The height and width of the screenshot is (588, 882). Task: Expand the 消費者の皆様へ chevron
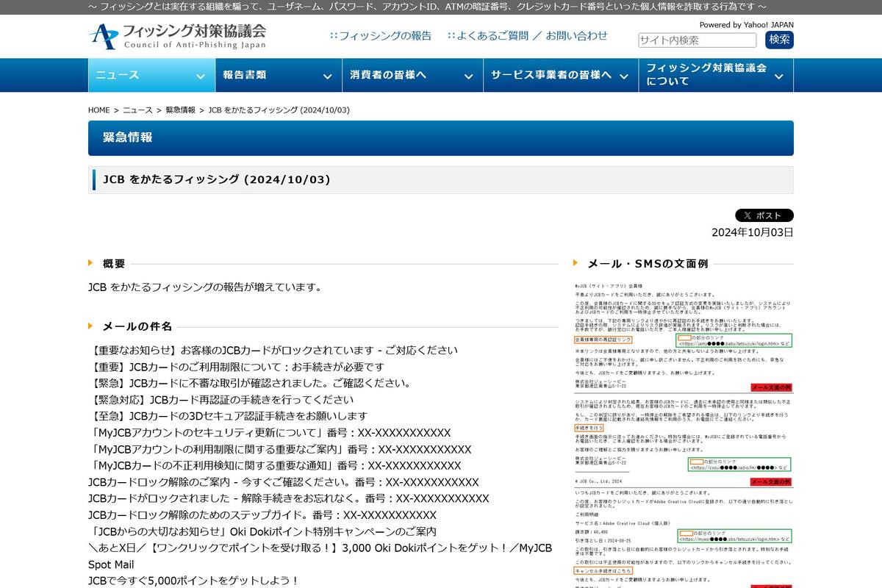468,76
